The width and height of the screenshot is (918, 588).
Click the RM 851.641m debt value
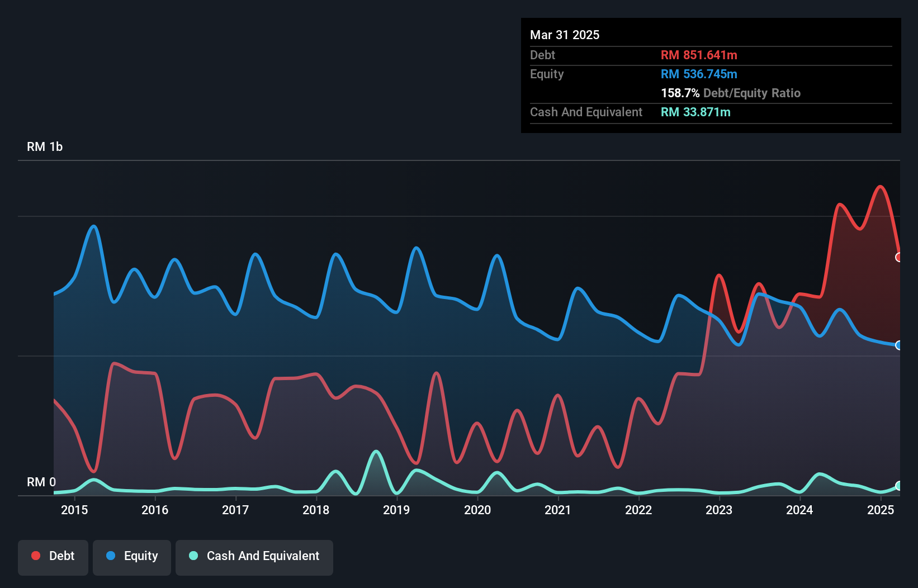coord(699,55)
